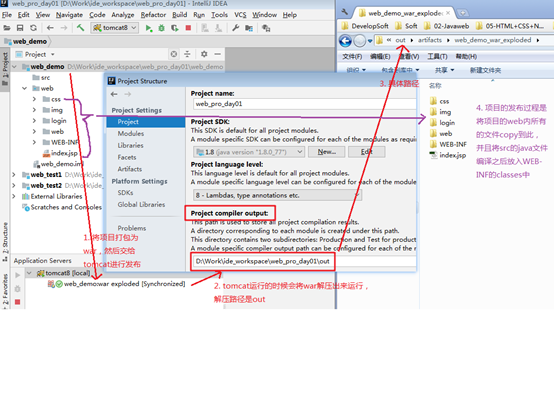Click the back arrow in Project Structure dialog
This screenshot has height=393, width=554.
[x=114, y=94]
